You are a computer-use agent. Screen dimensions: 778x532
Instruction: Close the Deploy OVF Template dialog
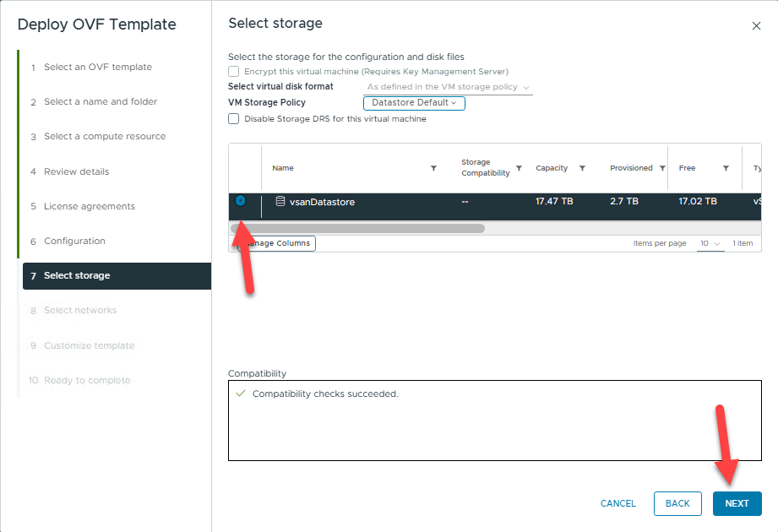(x=756, y=26)
